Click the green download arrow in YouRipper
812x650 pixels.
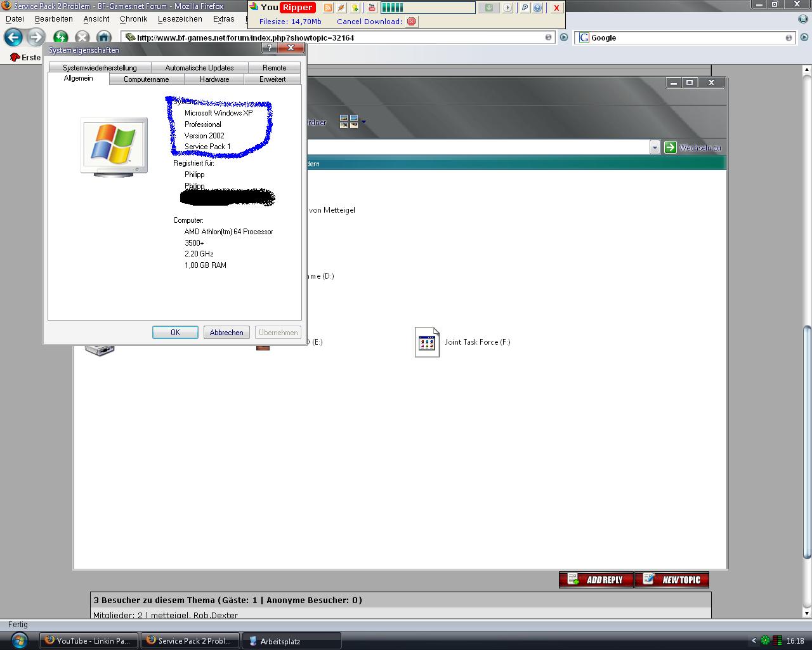(489, 8)
